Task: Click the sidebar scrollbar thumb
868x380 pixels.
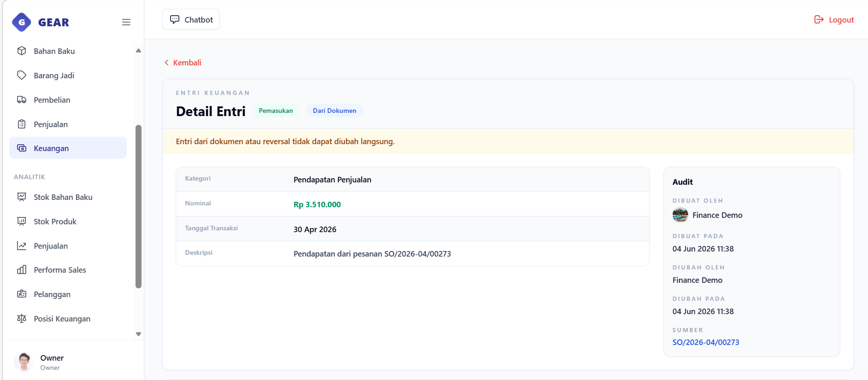Action: [138, 206]
